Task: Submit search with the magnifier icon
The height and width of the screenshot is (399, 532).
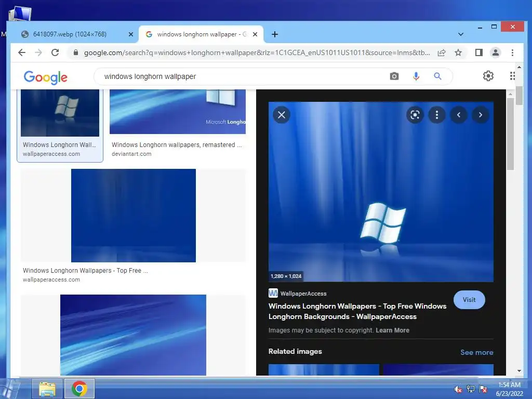Action: point(437,76)
